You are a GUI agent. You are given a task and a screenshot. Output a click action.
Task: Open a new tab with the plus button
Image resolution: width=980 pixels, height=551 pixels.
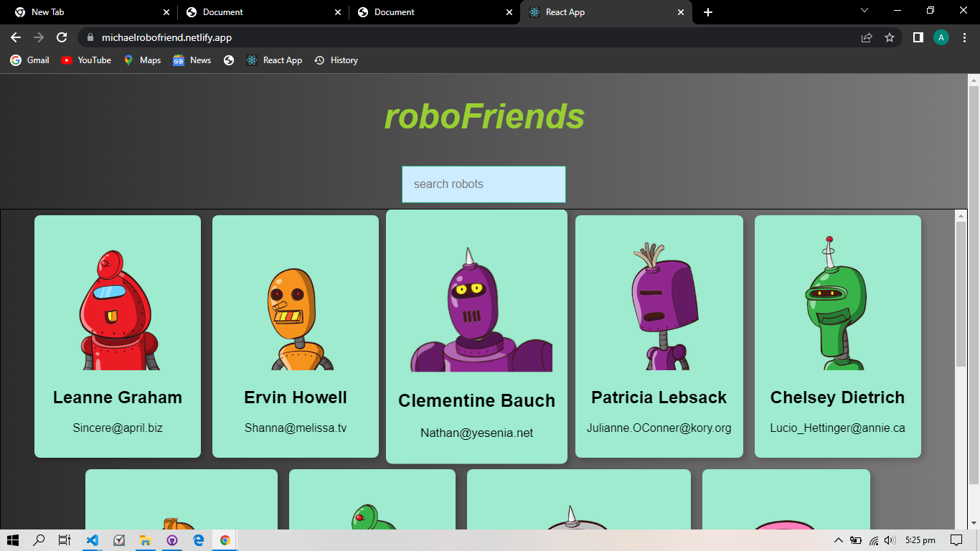(x=708, y=12)
